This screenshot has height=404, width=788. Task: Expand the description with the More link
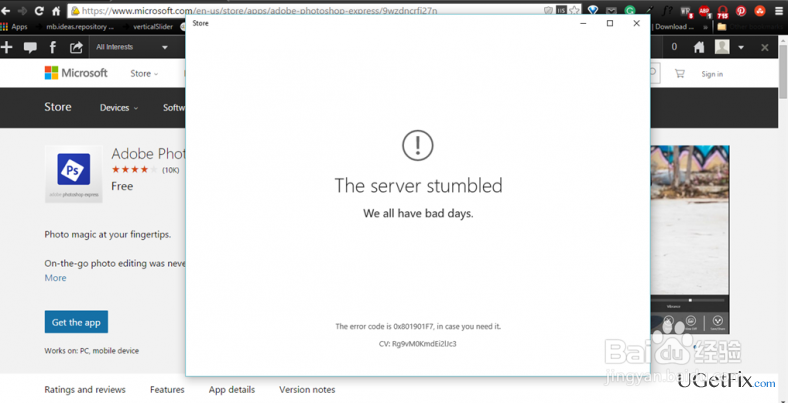tap(55, 278)
